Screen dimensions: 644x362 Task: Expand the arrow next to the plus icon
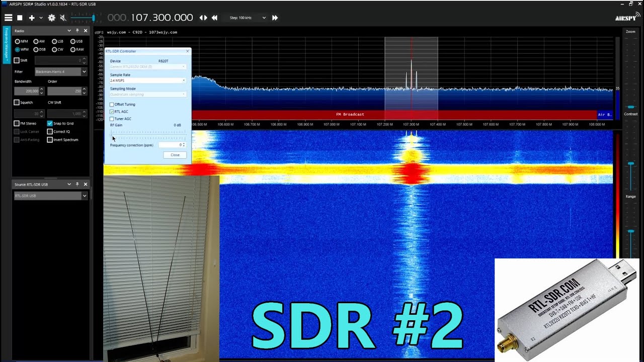41,18
